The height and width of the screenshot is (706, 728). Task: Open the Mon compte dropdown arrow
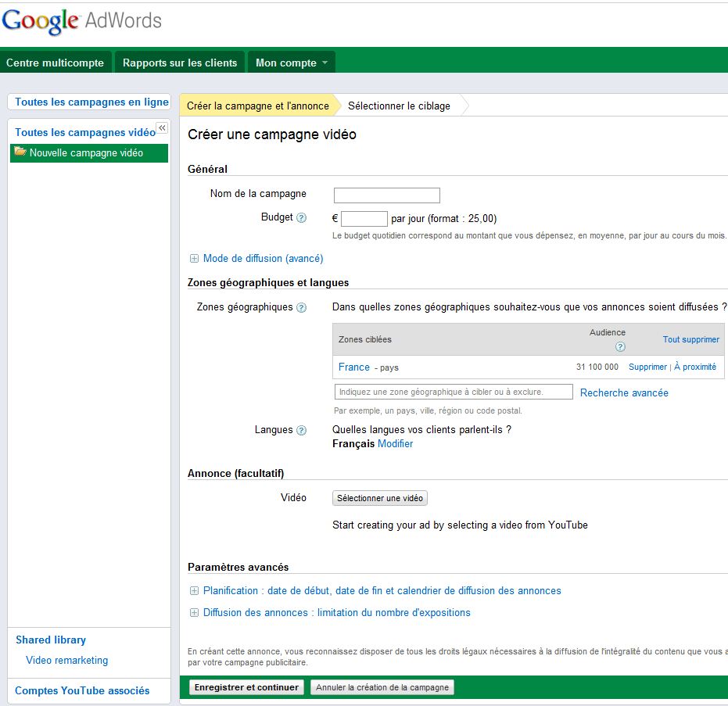[325, 63]
